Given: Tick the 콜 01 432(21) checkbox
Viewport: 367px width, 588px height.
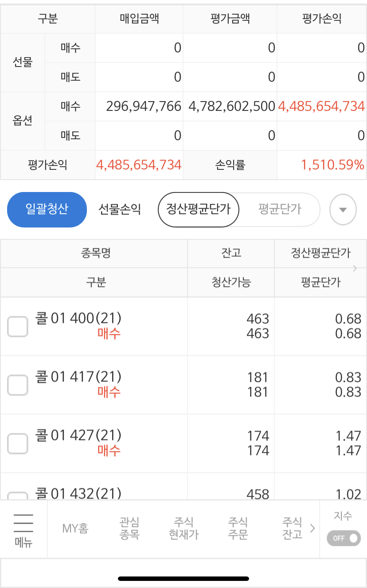Looking at the screenshot, I should [18, 496].
